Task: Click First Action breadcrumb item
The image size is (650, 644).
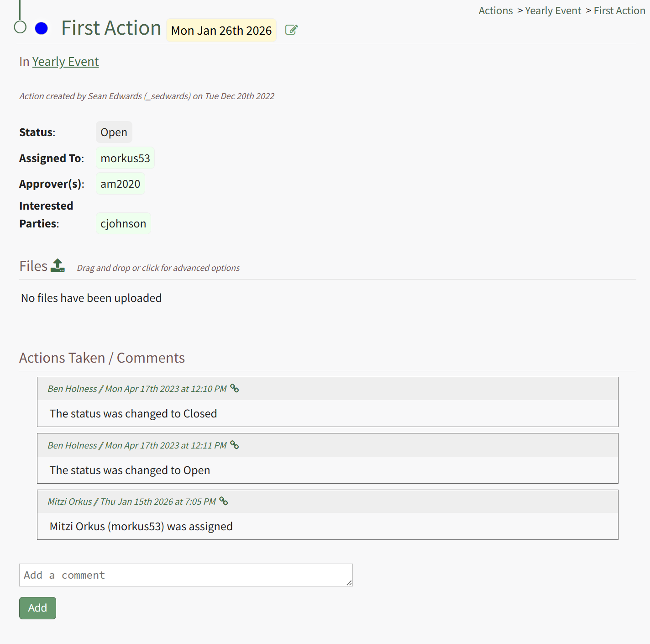Action: tap(619, 11)
